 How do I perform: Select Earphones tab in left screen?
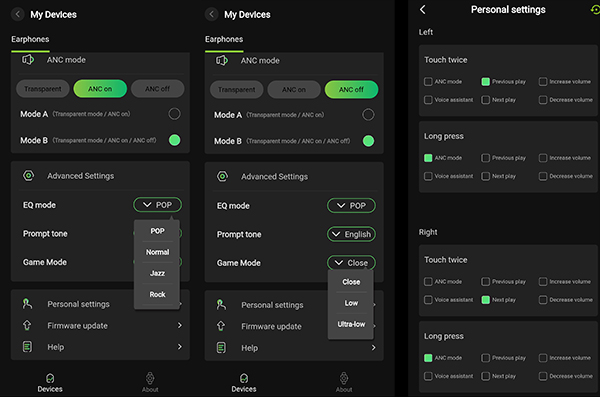click(x=30, y=39)
